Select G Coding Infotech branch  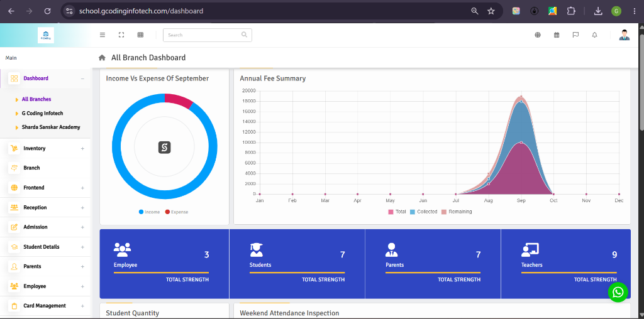coord(42,113)
